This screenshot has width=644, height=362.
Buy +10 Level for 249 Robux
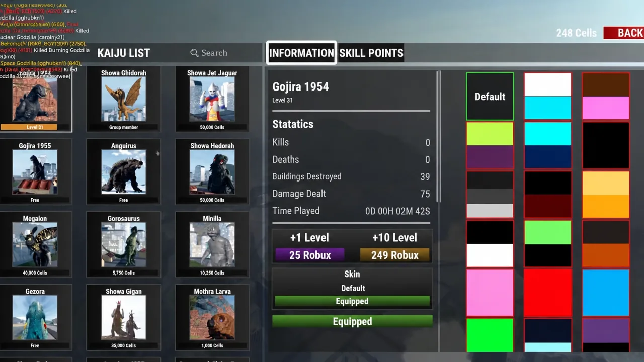(395, 255)
